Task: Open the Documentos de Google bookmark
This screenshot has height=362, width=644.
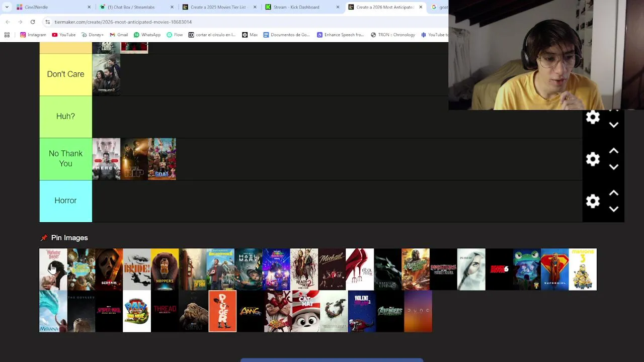Action: click(x=287, y=35)
